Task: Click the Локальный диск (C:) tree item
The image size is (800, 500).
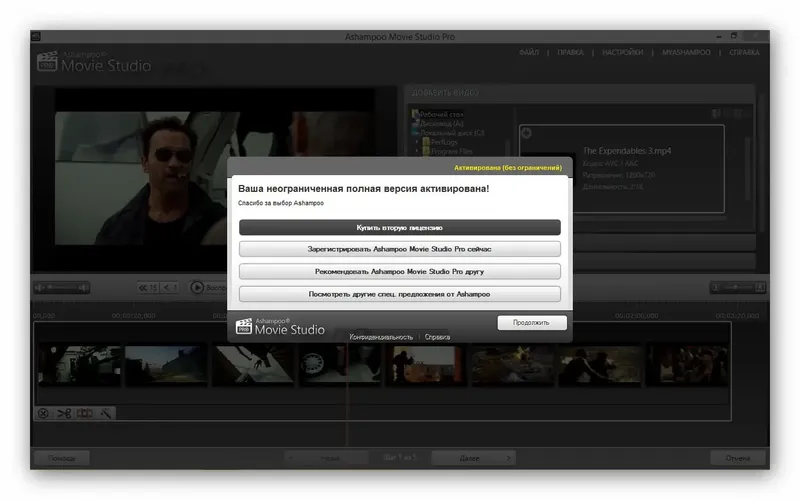Action: 452,133
